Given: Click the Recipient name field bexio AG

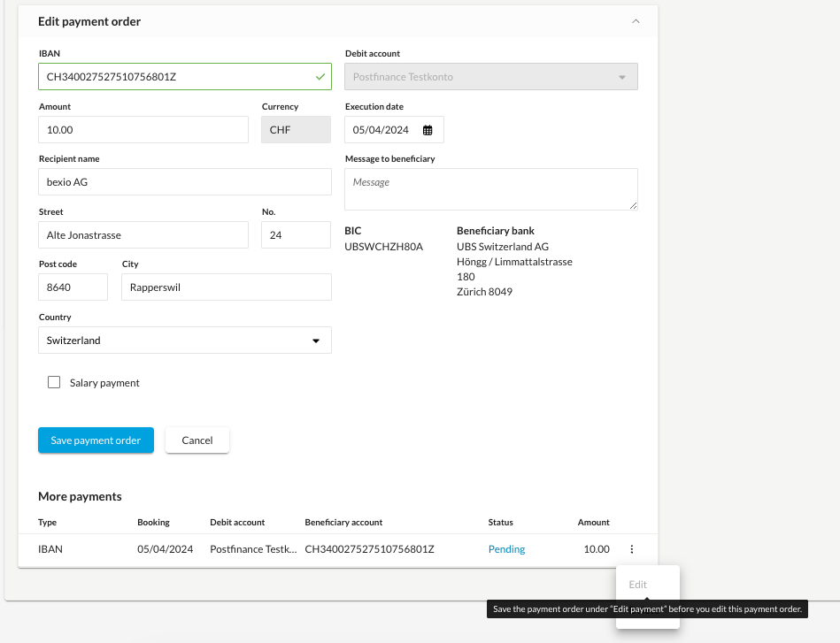Looking at the screenshot, I should click(x=185, y=182).
